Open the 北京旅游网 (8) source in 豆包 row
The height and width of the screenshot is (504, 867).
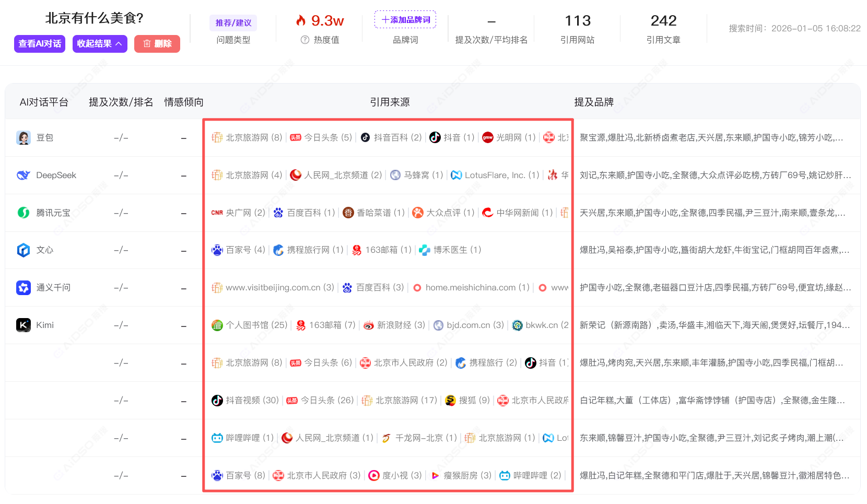tap(247, 138)
